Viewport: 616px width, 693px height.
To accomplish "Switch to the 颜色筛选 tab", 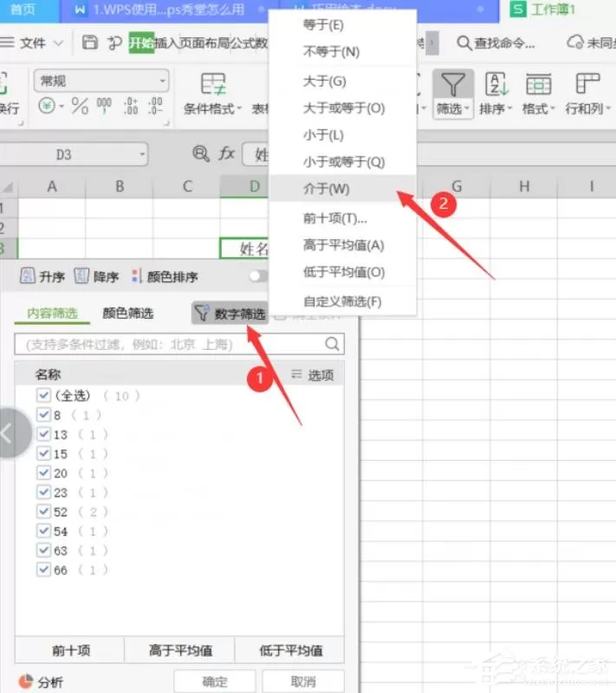I will 127,314.
